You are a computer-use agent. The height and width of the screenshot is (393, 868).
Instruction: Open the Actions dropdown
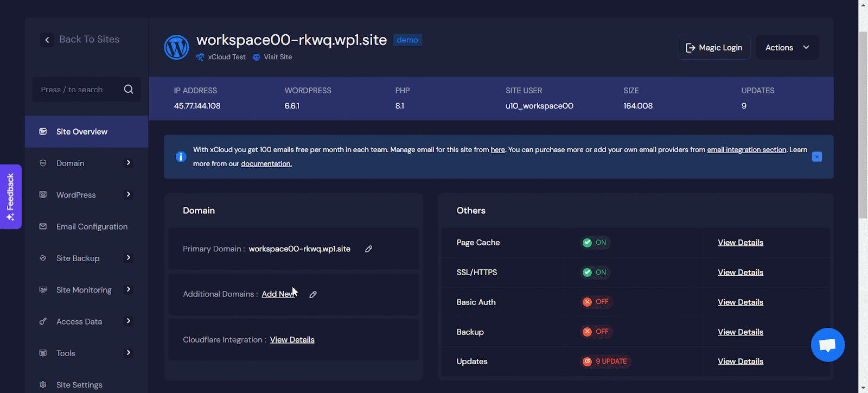tap(787, 48)
